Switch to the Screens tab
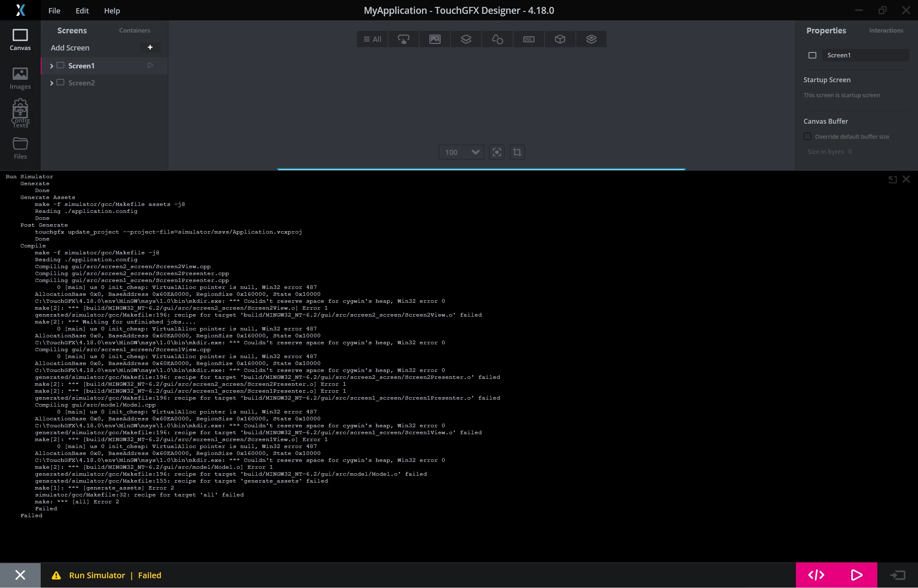 (72, 31)
